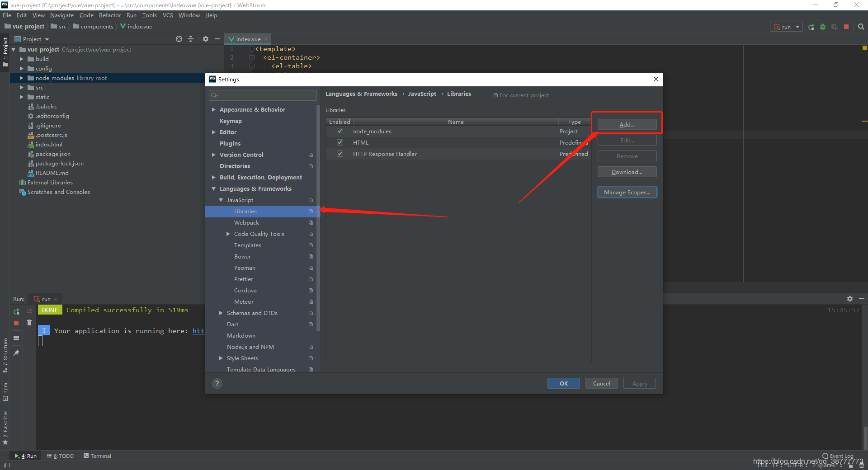Click OK in Settings dialog
This screenshot has width=868, height=470.
coord(564,384)
